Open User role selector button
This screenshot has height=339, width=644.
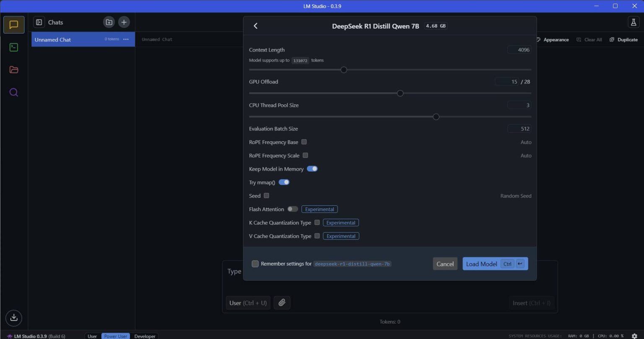[x=248, y=303]
